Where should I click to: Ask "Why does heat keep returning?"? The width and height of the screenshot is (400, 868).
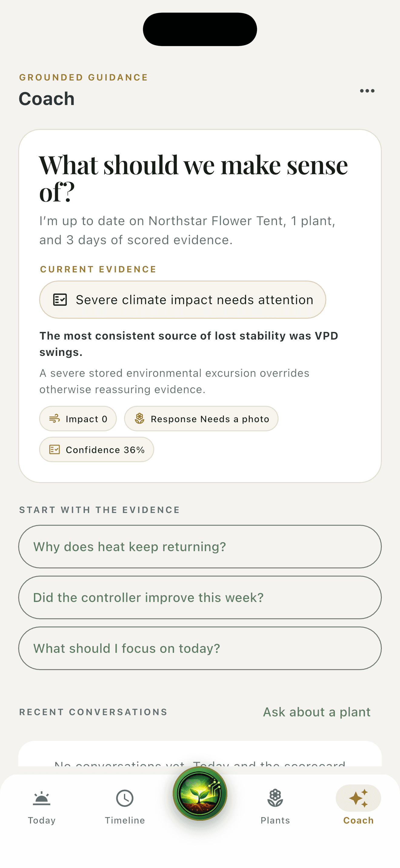click(x=200, y=547)
